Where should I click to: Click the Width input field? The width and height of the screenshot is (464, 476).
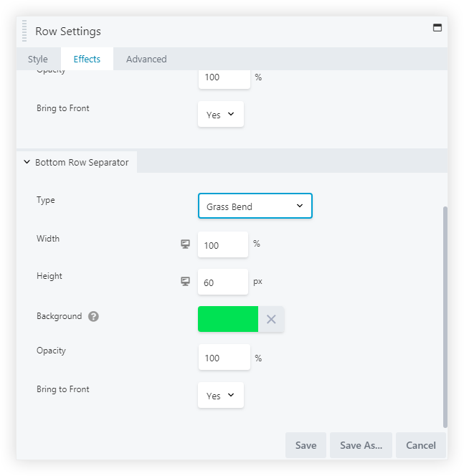222,245
